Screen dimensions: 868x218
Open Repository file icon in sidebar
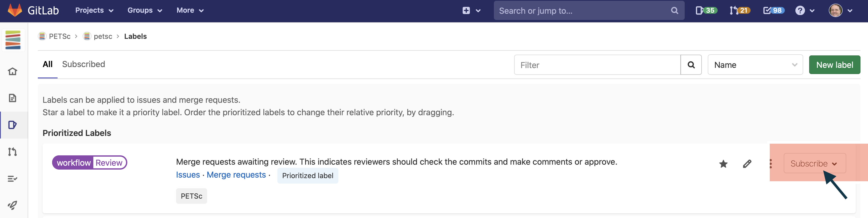12,98
